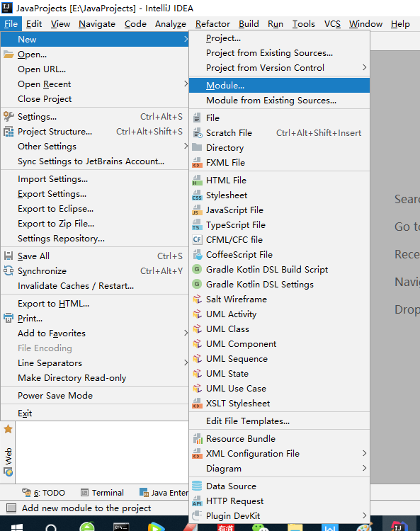Click the Resource Bundle icon
The width and height of the screenshot is (420, 531).
tap(198, 439)
